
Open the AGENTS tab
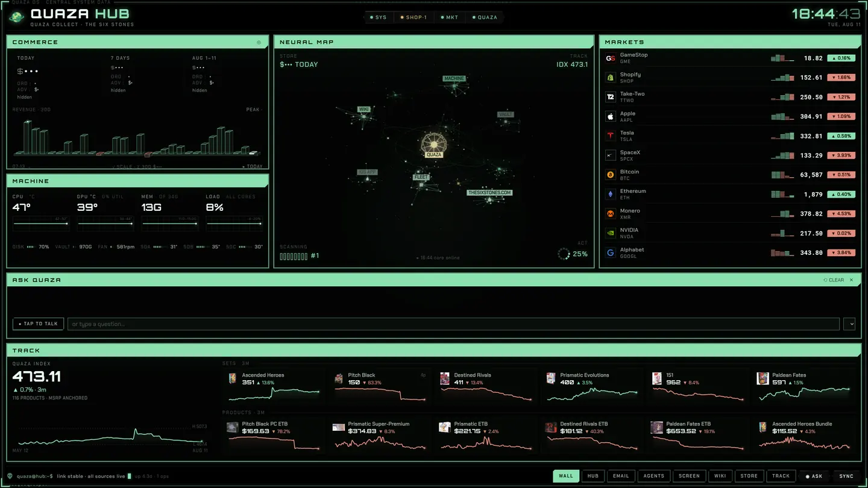pyautogui.click(x=654, y=476)
